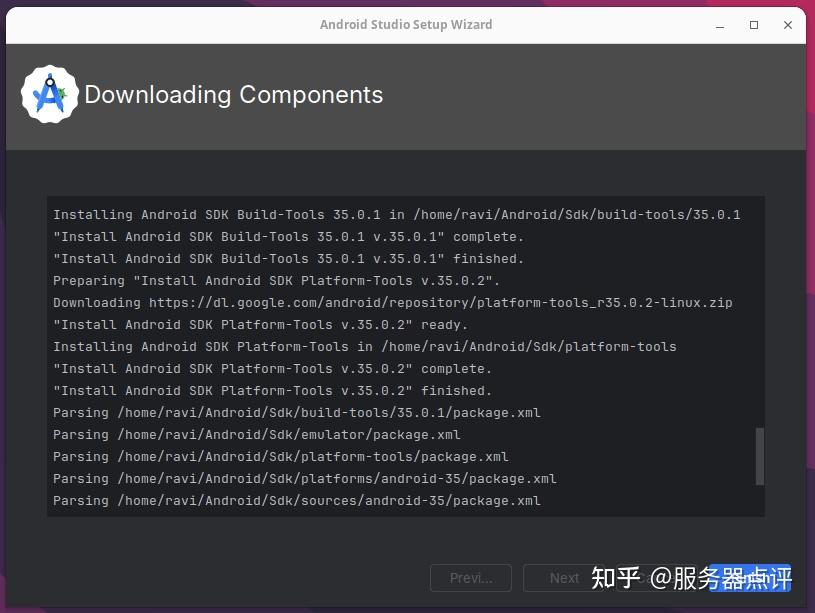The image size is (815, 613).
Task: Click the Previous button
Action: pos(470,577)
